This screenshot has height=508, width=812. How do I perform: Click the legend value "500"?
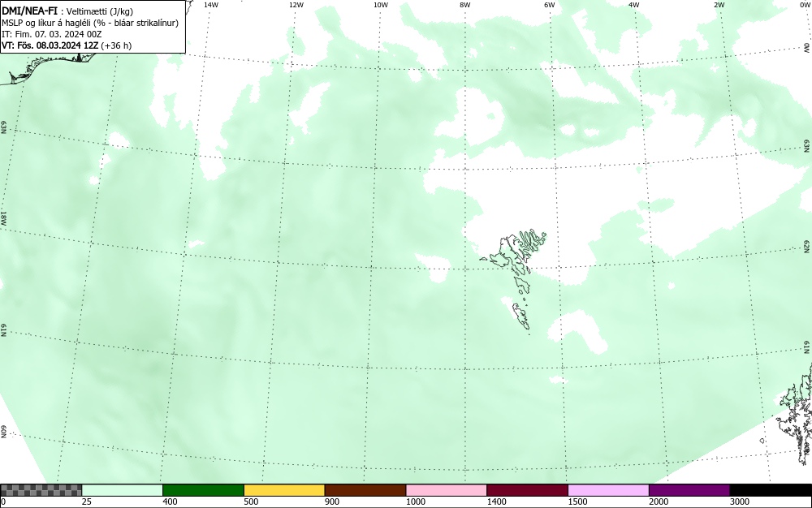pyautogui.click(x=251, y=502)
